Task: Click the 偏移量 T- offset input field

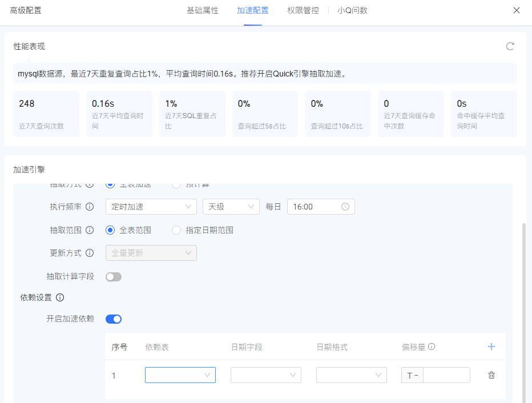Action: (446, 375)
